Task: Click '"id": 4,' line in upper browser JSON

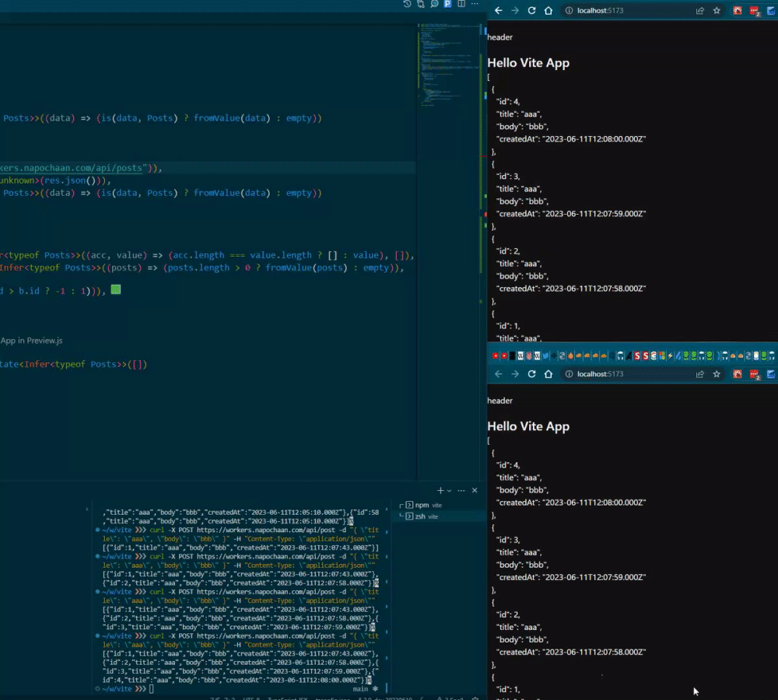Action: pos(508,102)
